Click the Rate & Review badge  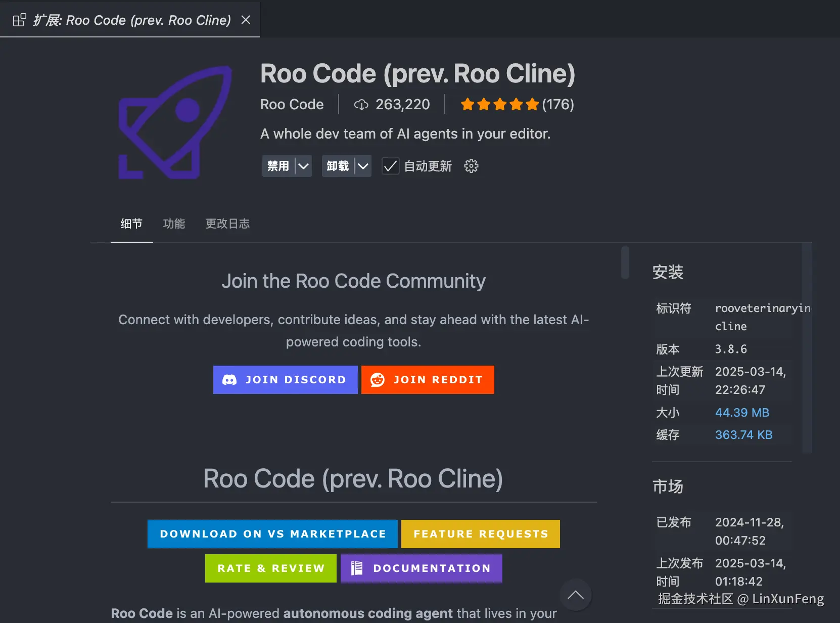pos(271,568)
